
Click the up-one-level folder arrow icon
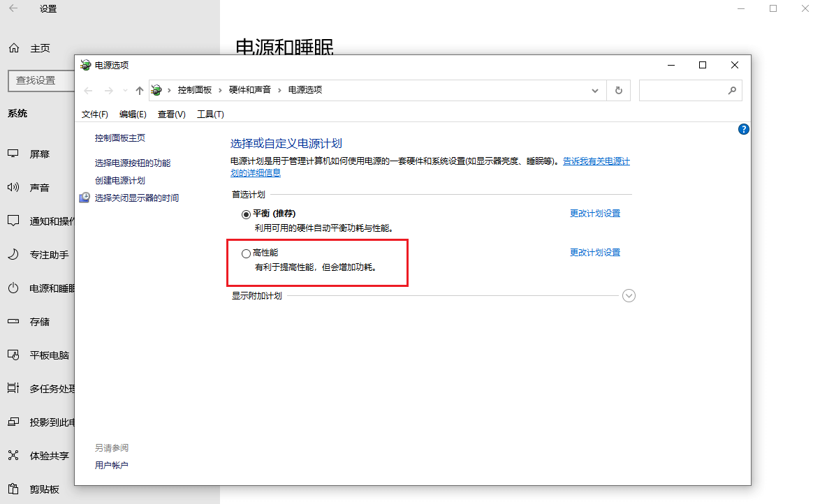point(138,89)
